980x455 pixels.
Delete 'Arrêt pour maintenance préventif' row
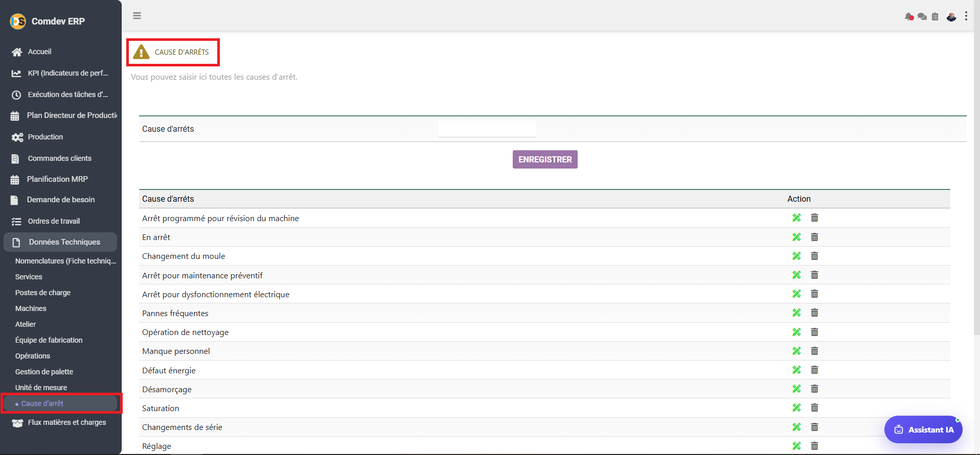[x=814, y=275]
